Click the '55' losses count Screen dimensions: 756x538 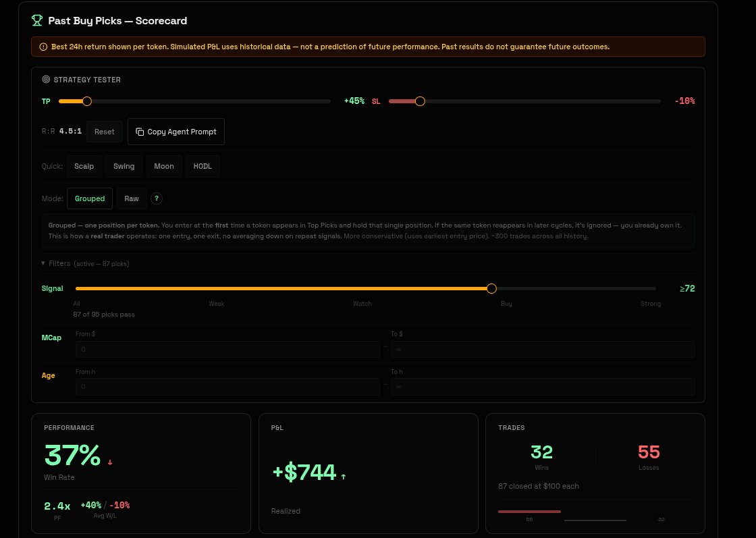(649, 452)
